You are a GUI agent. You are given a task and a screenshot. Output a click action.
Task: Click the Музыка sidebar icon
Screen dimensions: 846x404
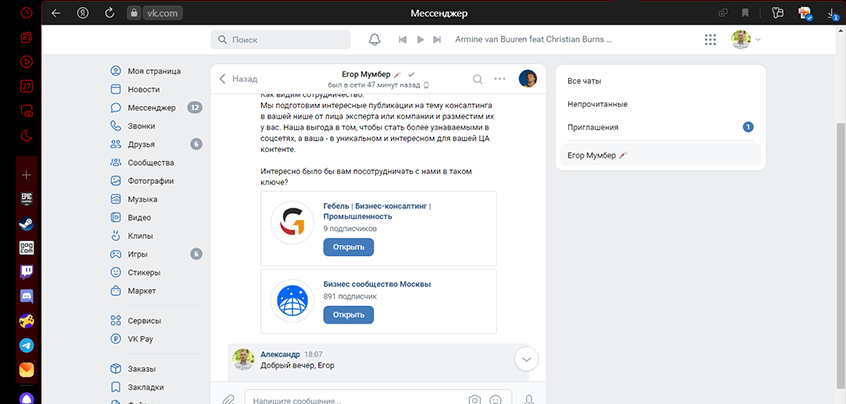pyautogui.click(x=115, y=200)
